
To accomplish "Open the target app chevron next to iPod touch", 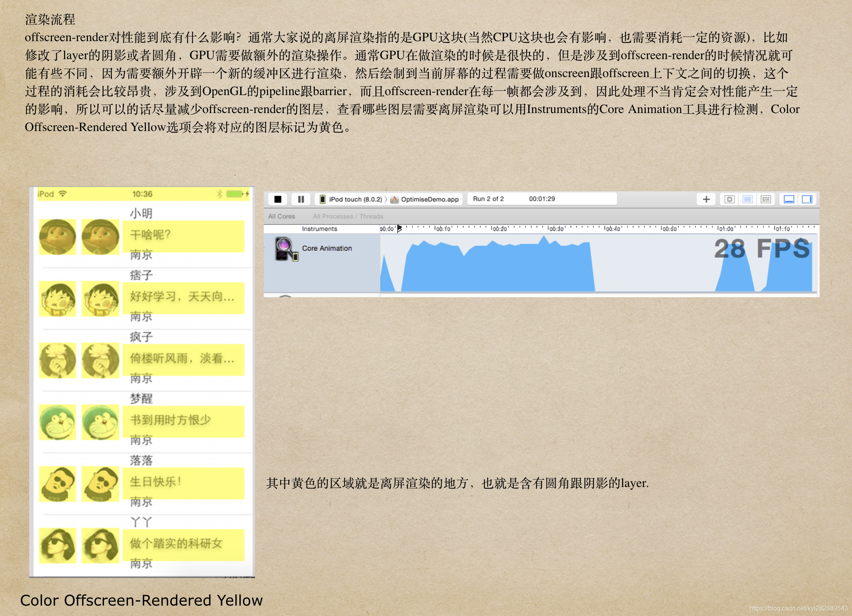I will point(386,199).
